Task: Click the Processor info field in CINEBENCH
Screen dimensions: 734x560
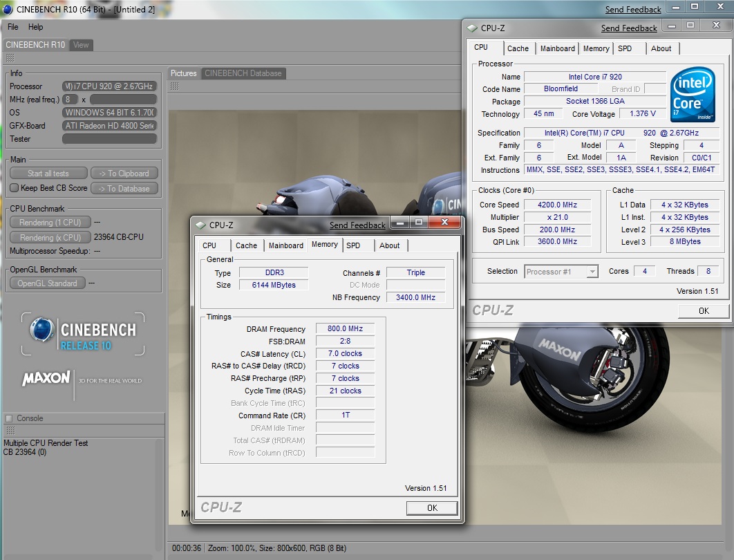Action: click(x=109, y=86)
